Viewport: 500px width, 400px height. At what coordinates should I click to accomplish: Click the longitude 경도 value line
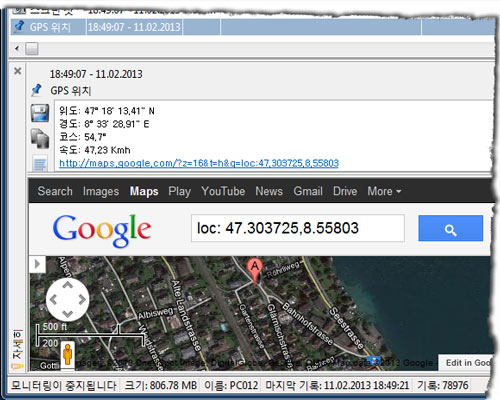point(104,124)
